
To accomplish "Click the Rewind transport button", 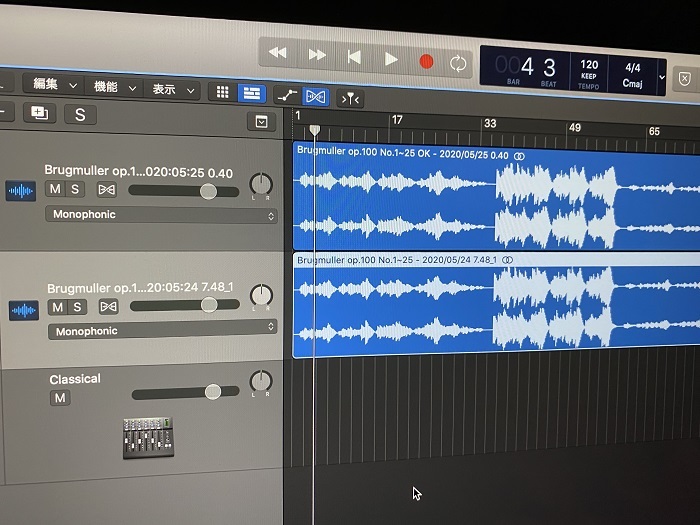I will [278, 54].
